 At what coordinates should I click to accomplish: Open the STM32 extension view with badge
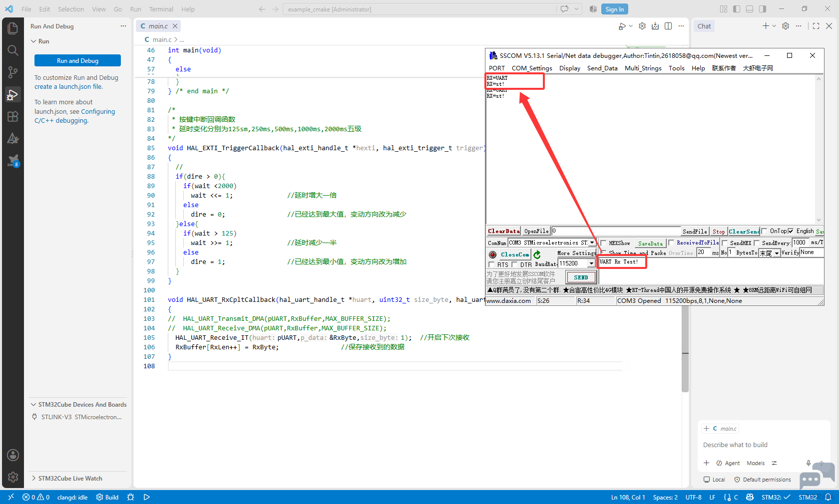click(13, 160)
